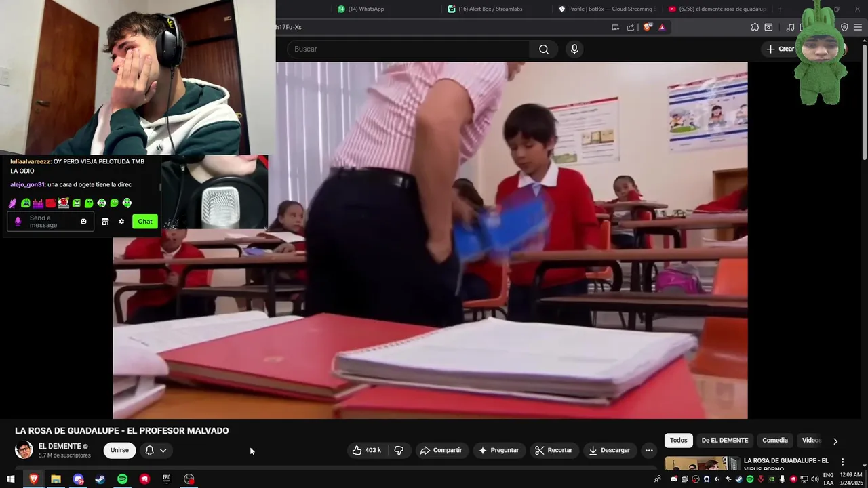The image size is (868, 488).
Task: Open suggested video LA ROSA DE GUADALUPE thumbnail
Action: [x=701, y=462]
